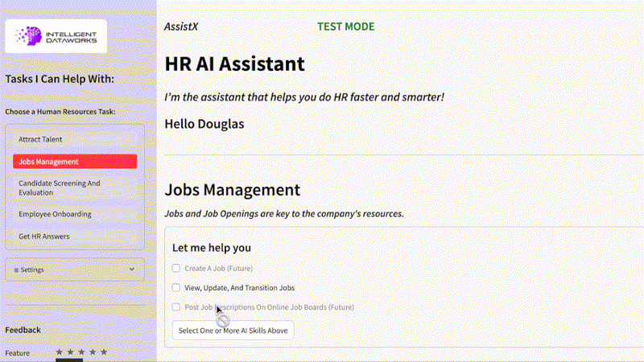Select Jobs Management in the sidebar
This screenshot has height=362, width=644.
point(75,162)
